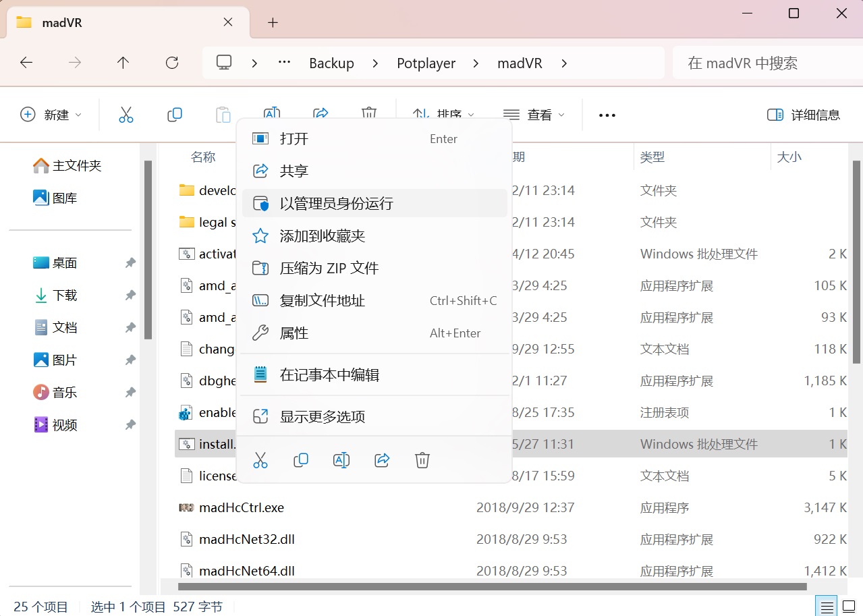The image size is (863, 616).
Task: Close the madVR tab
Action: tap(228, 22)
